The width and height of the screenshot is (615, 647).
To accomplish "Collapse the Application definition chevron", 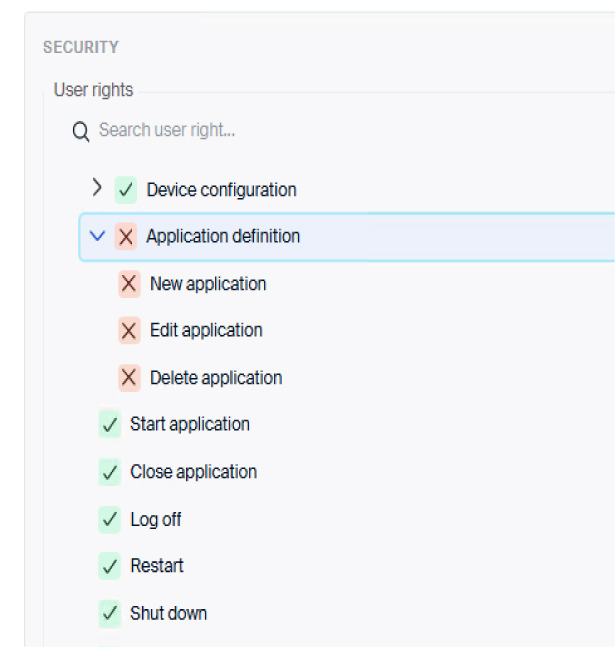I will tap(97, 237).
